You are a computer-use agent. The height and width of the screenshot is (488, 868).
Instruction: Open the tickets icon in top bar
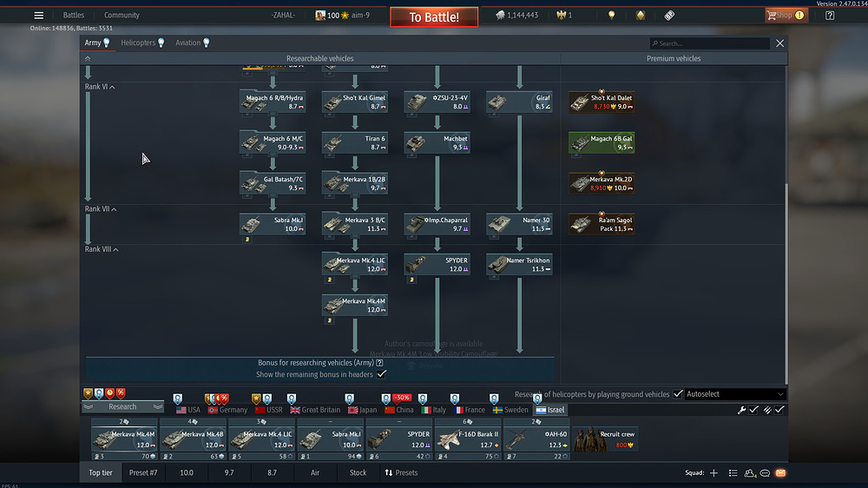pos(669,15)
